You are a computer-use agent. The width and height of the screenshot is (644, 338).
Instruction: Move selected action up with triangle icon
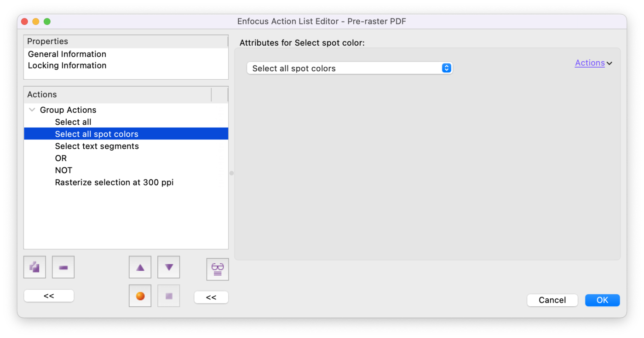[x=140, y=267]
